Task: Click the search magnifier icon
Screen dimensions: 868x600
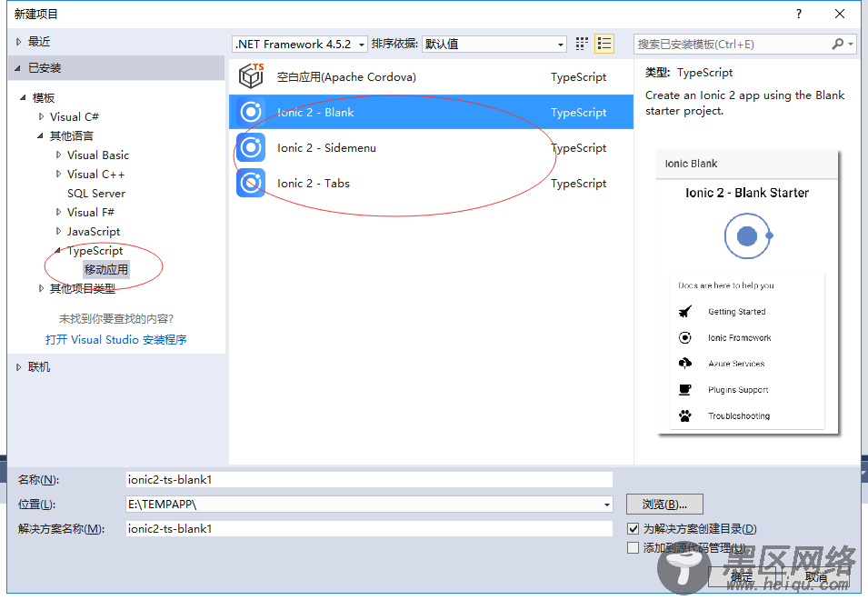Action: [x=838, y=44]
